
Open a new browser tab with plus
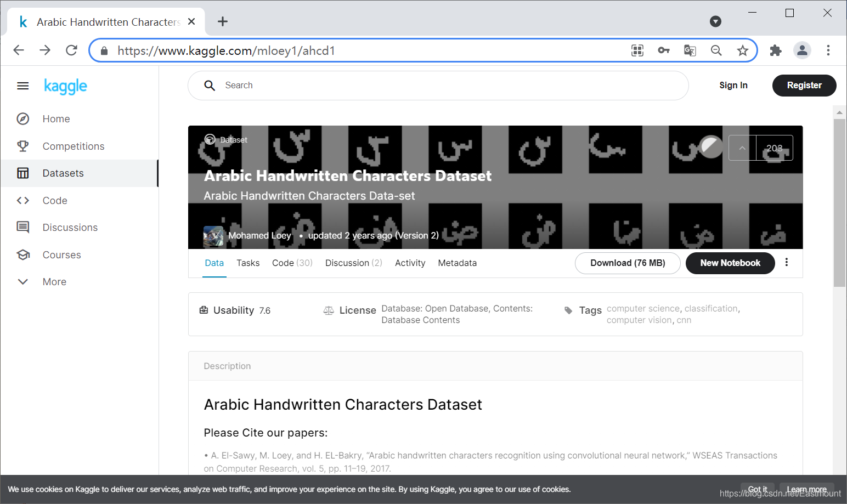coord(223,21)
